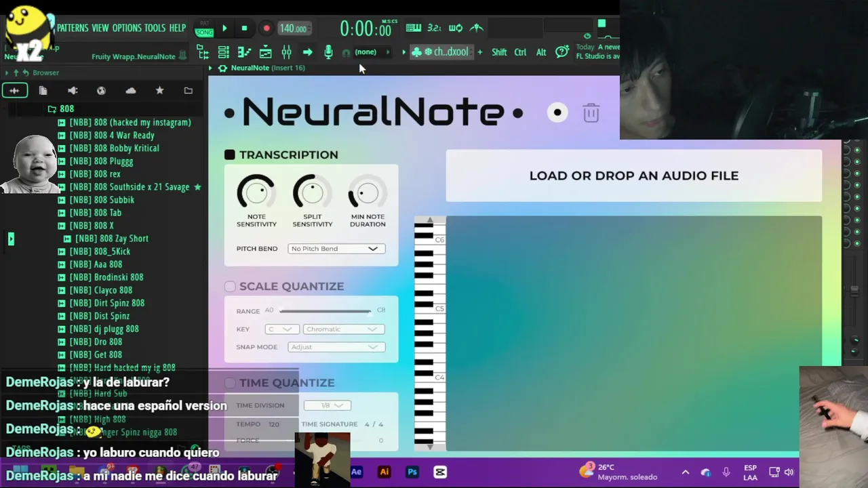This screenshot has height=488, width=868.
Task: Arm the red record button
Action: (x=267, y=28)
